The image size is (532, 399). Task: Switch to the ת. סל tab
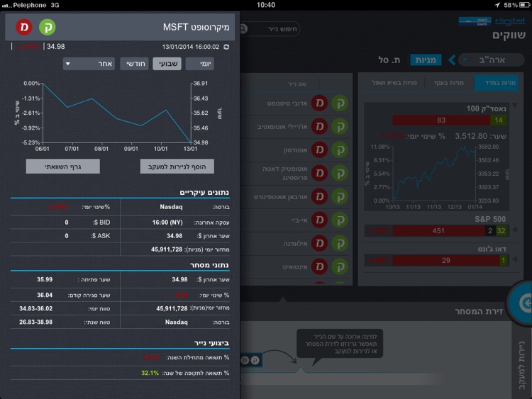pyautogui.click(x=389, y=60)
